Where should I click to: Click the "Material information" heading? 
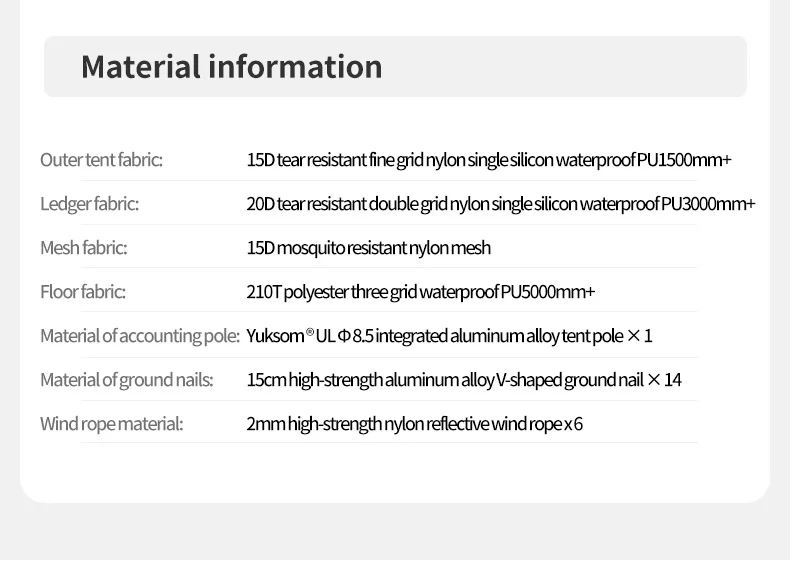[x=231, y=67]
